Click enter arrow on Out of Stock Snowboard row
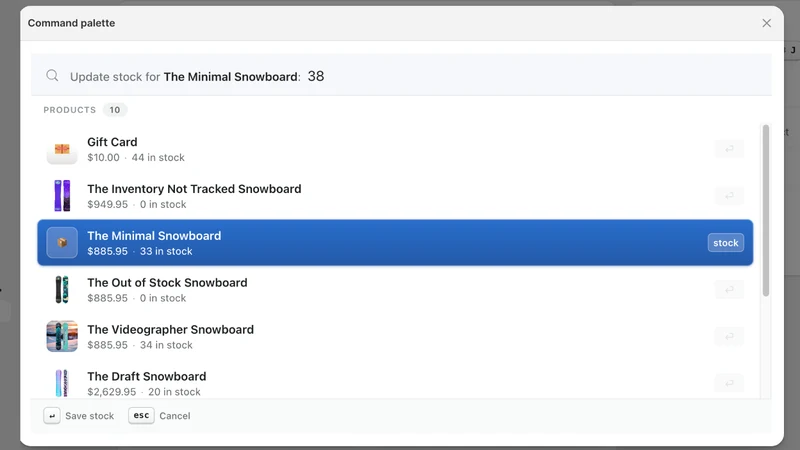 click(x=729, y=290)
